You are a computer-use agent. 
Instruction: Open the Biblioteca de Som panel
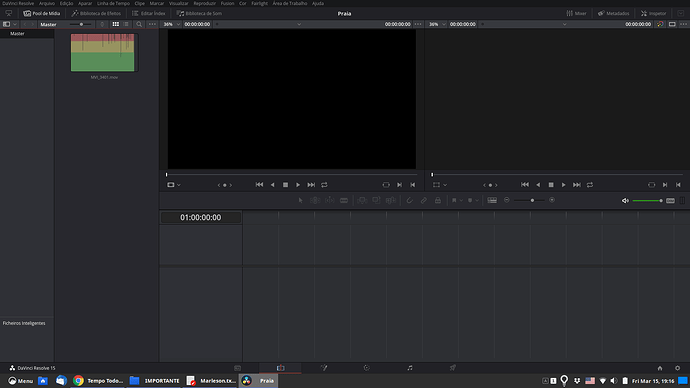click(199, 13)
